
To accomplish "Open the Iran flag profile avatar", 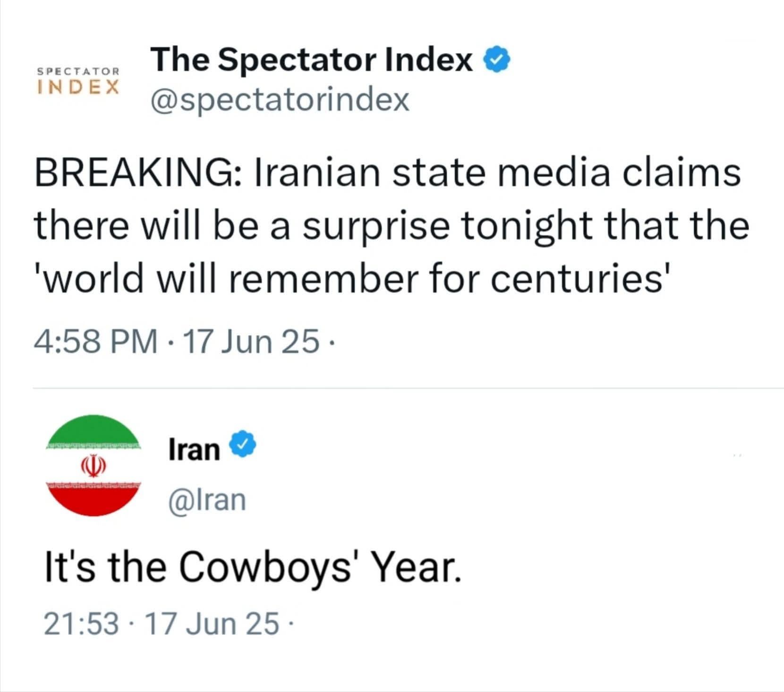I will click(94, 465).
